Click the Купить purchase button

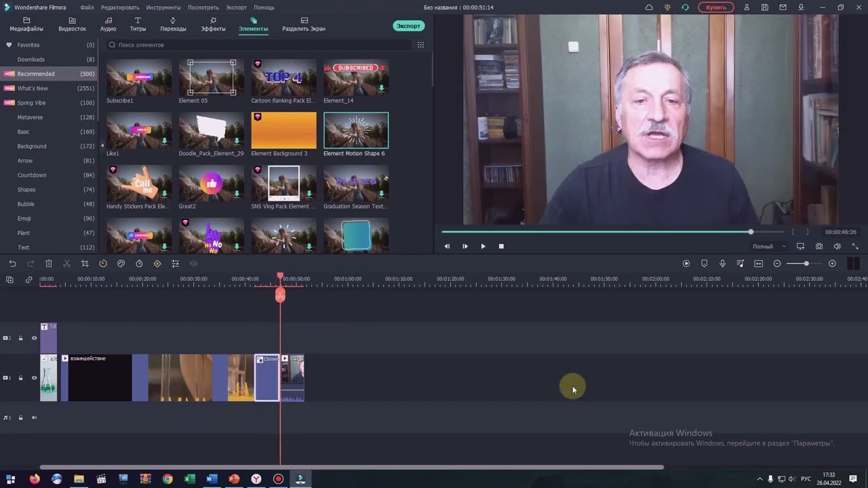tap(716, 7)
